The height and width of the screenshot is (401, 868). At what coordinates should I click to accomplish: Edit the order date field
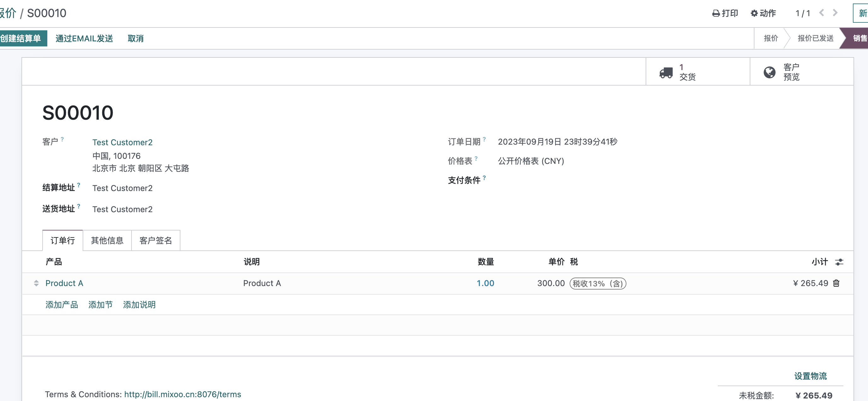pyautogui.click(x=557, y=142)
